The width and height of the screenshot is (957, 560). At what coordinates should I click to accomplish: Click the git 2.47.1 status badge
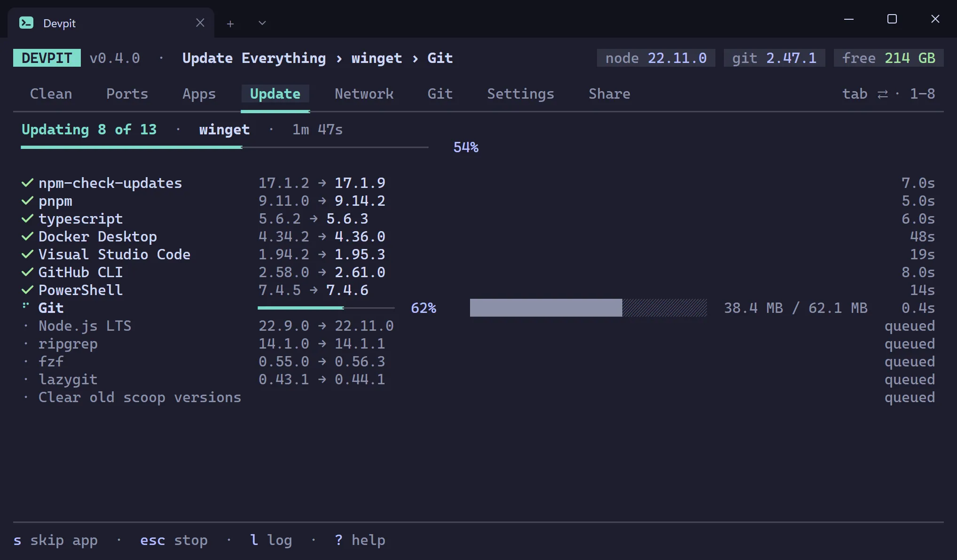point(775,58)
